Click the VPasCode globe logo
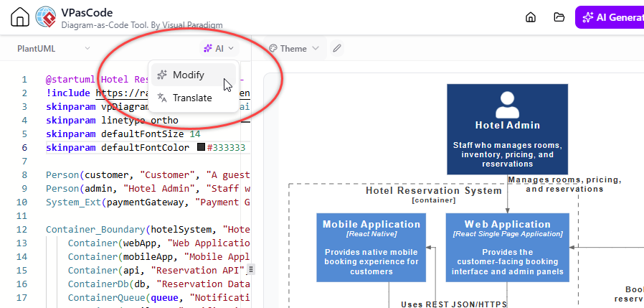The height and width of the screenshot is (308, 644). (x=46, y=18)
